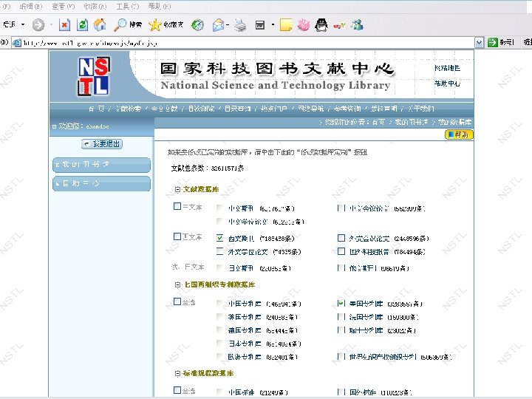The width and height of the screenshot is (532, 399).
Task: Collapse the 标准规程数据库 section
Action: [x=177, y=374]
